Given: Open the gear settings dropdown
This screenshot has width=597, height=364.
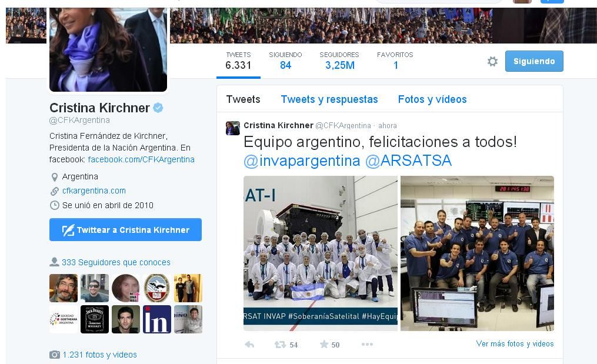Looking at the screenshot, I should [x=492, y=61].
